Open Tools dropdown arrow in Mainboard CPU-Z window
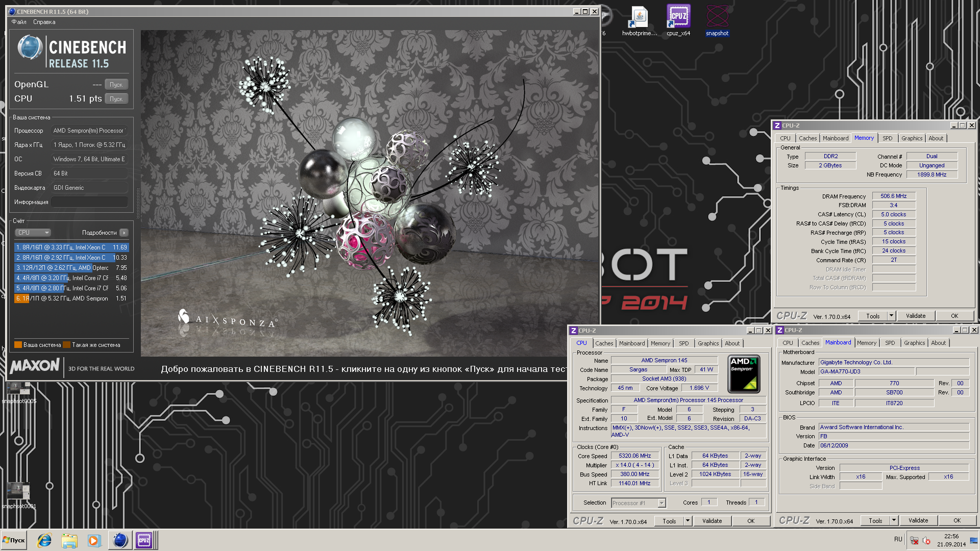This screenshot has height=551, width=980. tap(894, 521)
